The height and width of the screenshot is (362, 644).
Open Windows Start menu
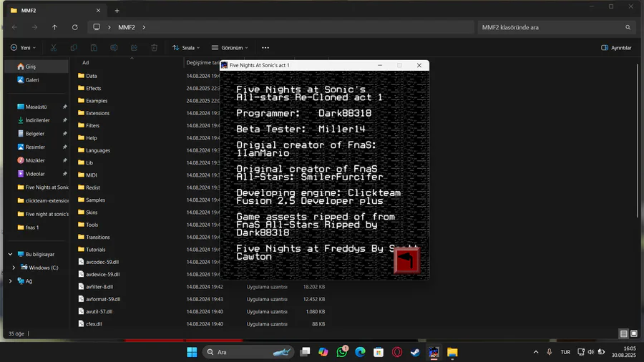[x=192, y=352]
